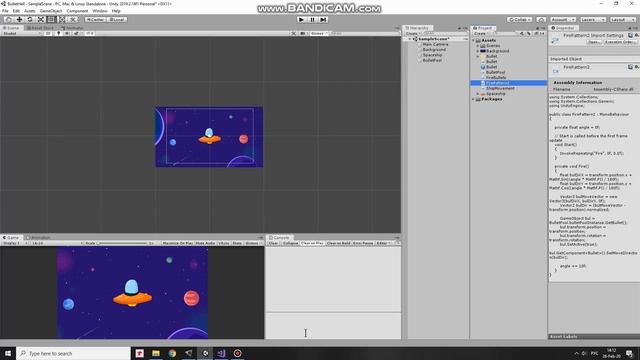The image size is (640, 360).
Task: Click the Console Clear button
Action: [x=273, y=243]
